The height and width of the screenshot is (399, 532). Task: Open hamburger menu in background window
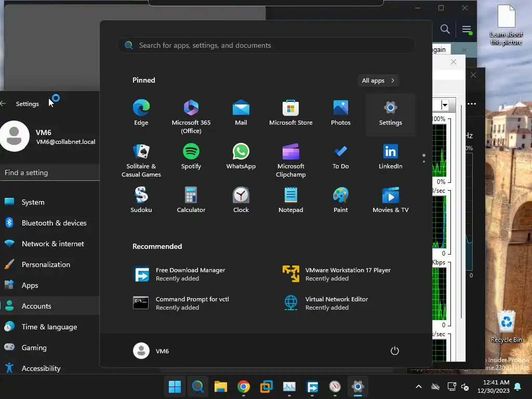[x=467, y=30]
